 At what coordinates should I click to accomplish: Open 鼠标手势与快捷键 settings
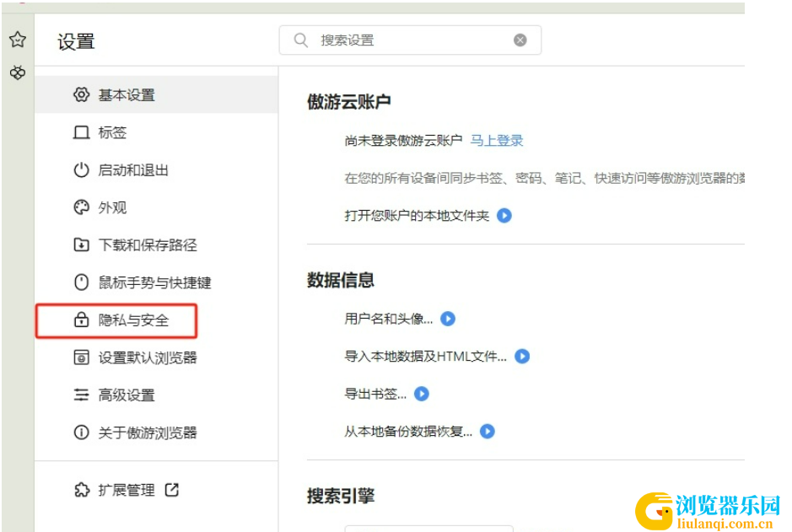point(156,282)
